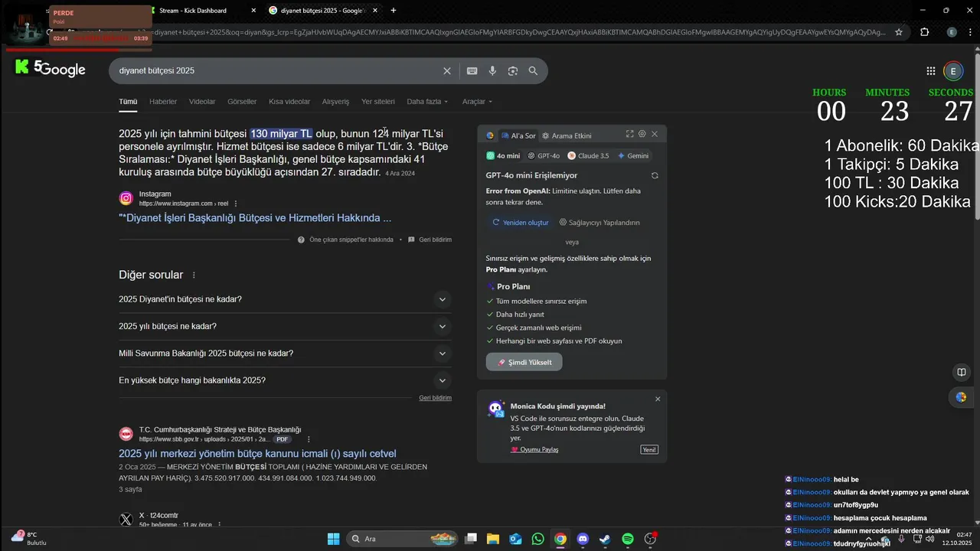980x551 pixels.
Task: Click the Google search input field
Action: pos(276,70)
